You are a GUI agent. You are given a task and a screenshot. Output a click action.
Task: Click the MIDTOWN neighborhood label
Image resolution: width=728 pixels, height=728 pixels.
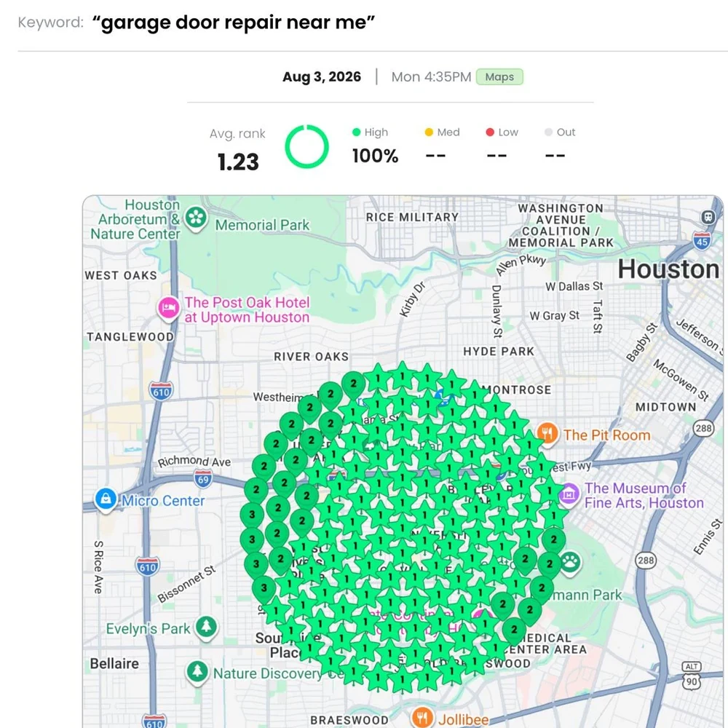666,407
